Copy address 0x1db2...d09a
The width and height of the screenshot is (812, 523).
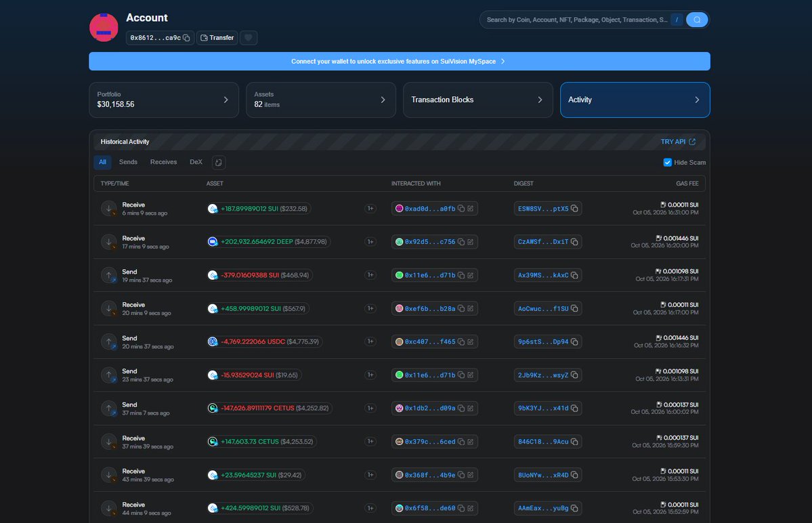click(461, 408)
